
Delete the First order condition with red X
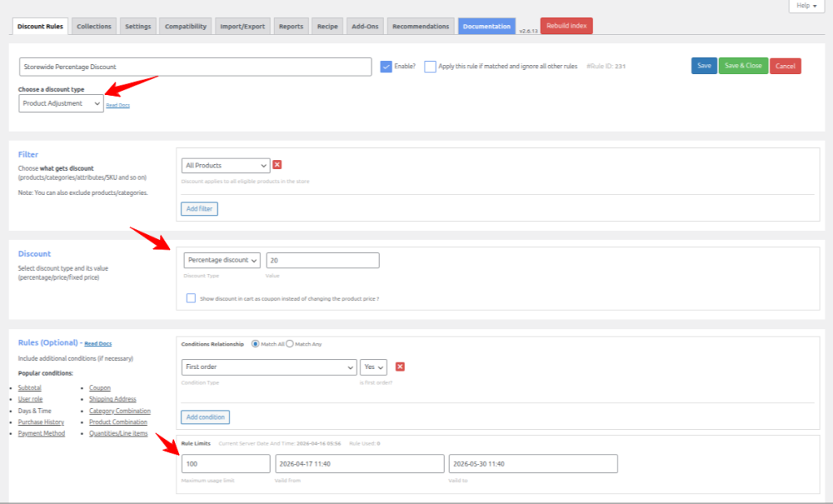pos(399,367)
